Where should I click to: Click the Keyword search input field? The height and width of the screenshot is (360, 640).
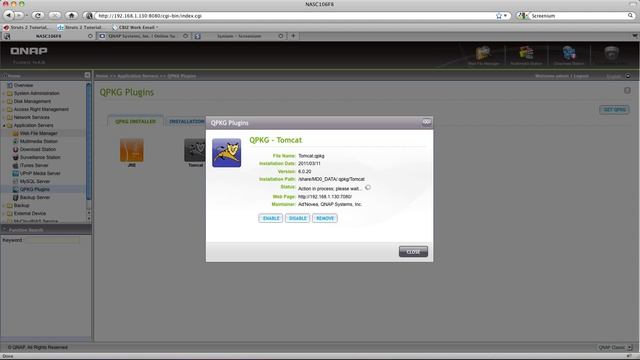[51, 240]
